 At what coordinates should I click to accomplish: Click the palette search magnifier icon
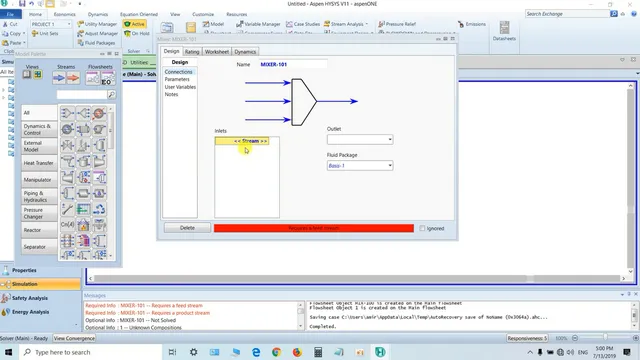[x=111, y=95]
